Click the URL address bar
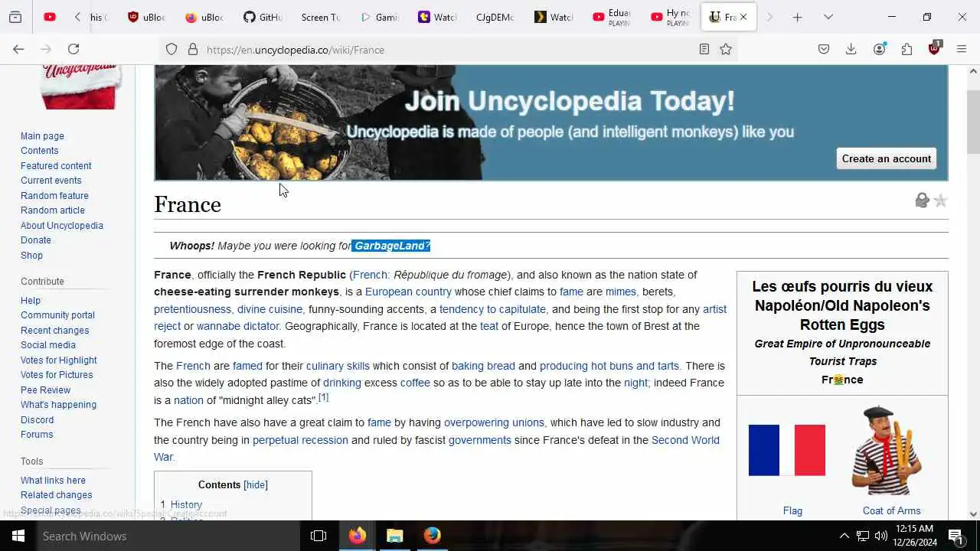 point(449,49)
